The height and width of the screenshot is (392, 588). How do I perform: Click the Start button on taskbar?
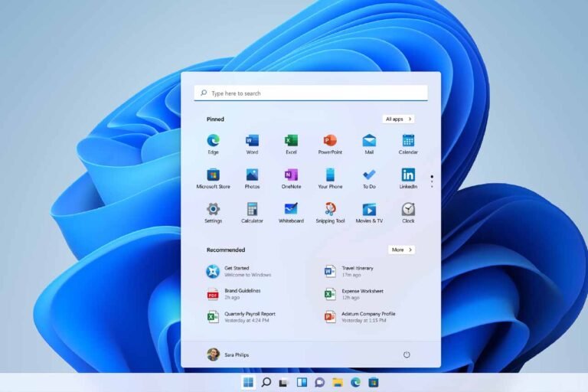pyautogui.click(x=248, y=382)
